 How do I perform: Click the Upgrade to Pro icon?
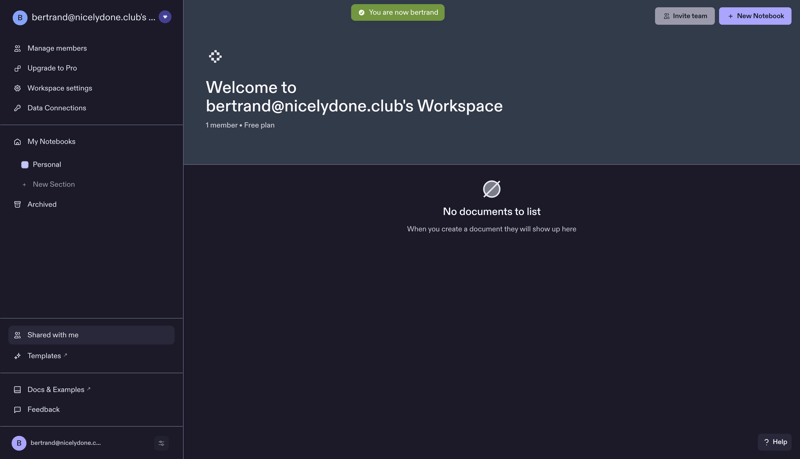pyautogui.click(x=17, y=68)
